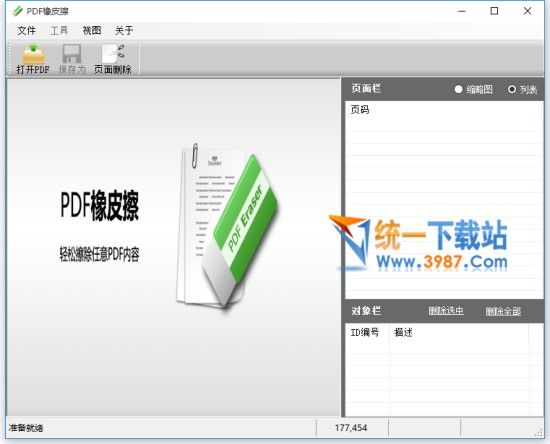
Task: Click the 页码 column header
Action: 360,110
